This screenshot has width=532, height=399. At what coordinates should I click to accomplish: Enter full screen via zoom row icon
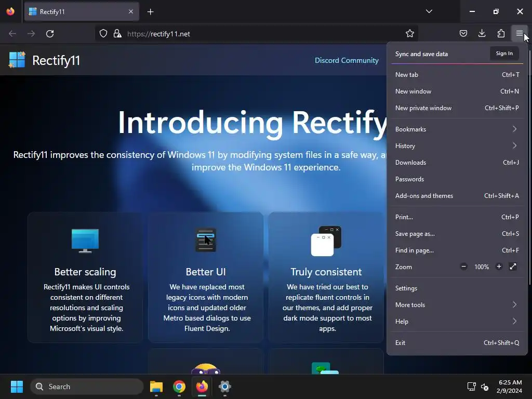click(513, 267)
